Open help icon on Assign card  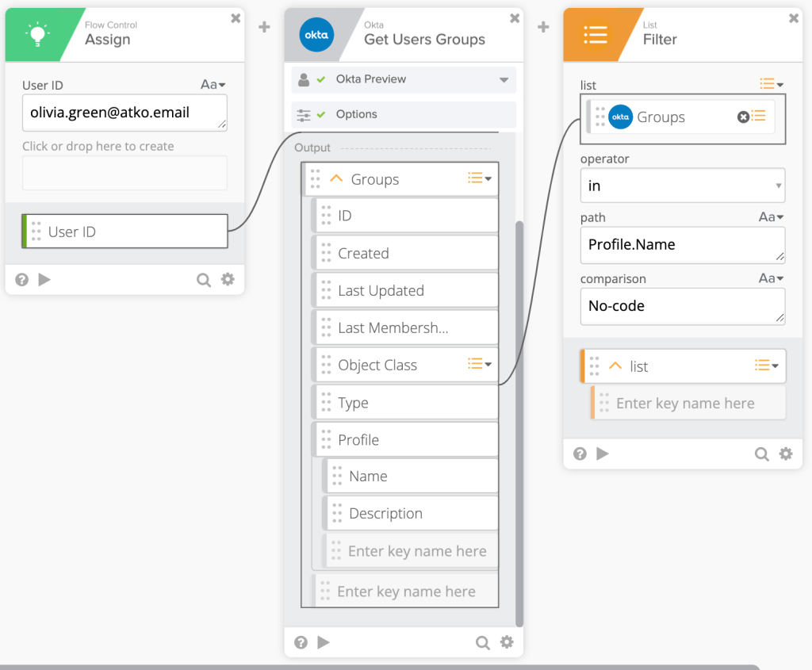pos(22,279)
